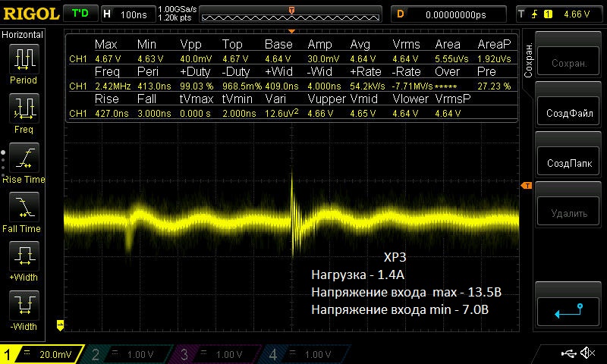Select the Freq measurement icon
Viewport: 607px width, 364px height.
(24, 108)
